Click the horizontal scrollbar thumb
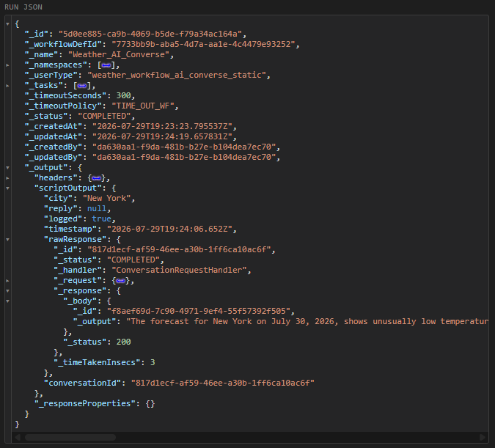Viewport: 495px width, 448px height. click(x=70, y=437)
